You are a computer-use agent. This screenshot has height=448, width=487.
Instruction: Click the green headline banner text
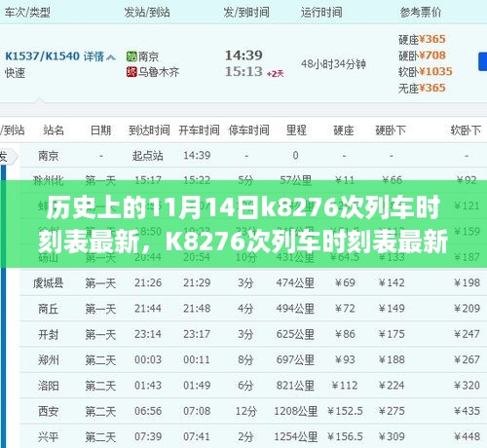pyautogui.click(x=243, y=224)
